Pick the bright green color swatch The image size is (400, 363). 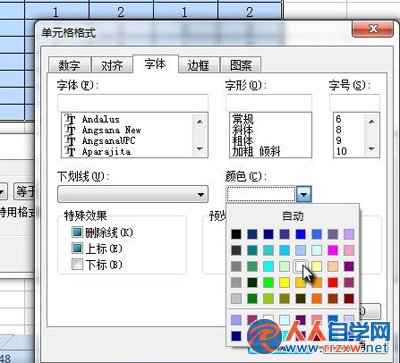point(268,283)
